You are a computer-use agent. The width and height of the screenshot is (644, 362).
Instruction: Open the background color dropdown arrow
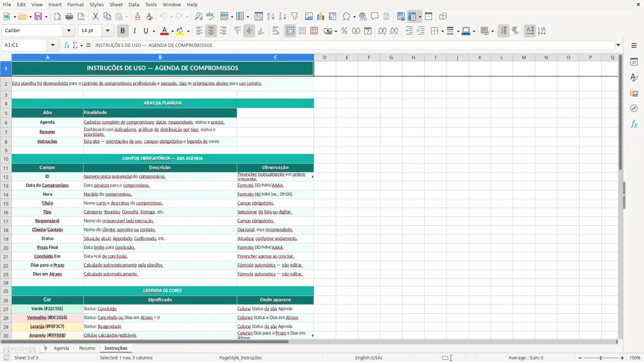(188, 31)
